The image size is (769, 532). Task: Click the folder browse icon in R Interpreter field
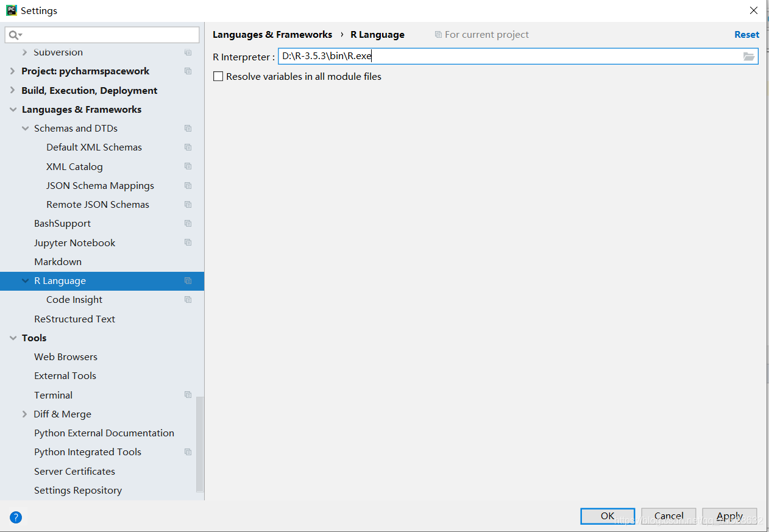(749, 57)
